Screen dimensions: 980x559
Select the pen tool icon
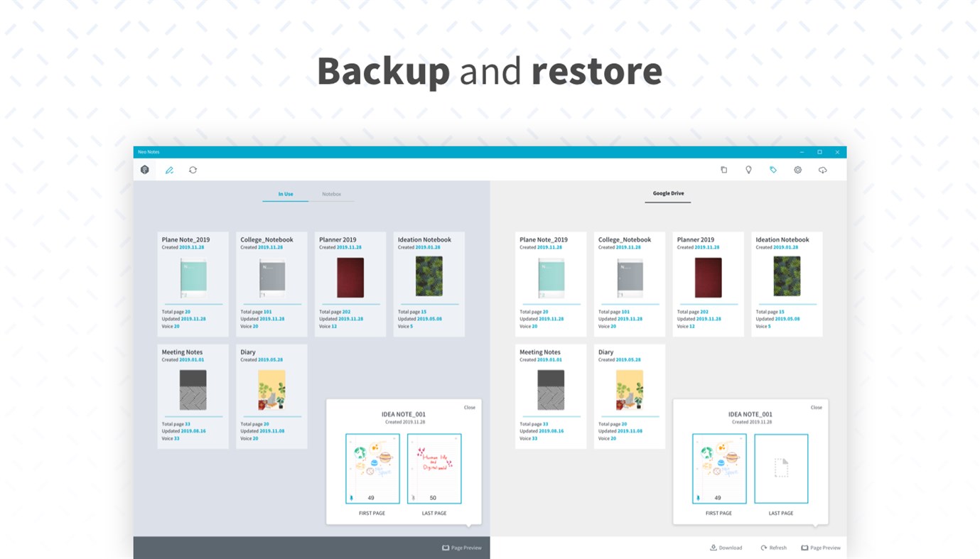pyautogui.click(x=168, y=169)
